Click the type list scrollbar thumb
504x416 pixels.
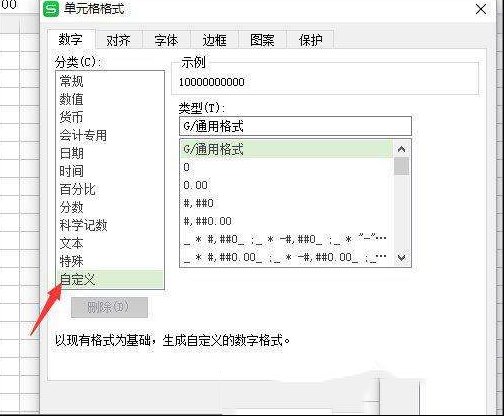(401, 166)
